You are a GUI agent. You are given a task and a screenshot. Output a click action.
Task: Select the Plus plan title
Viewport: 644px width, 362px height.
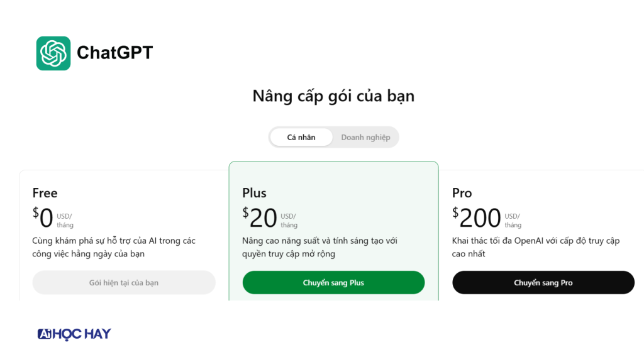pos(255,193)
